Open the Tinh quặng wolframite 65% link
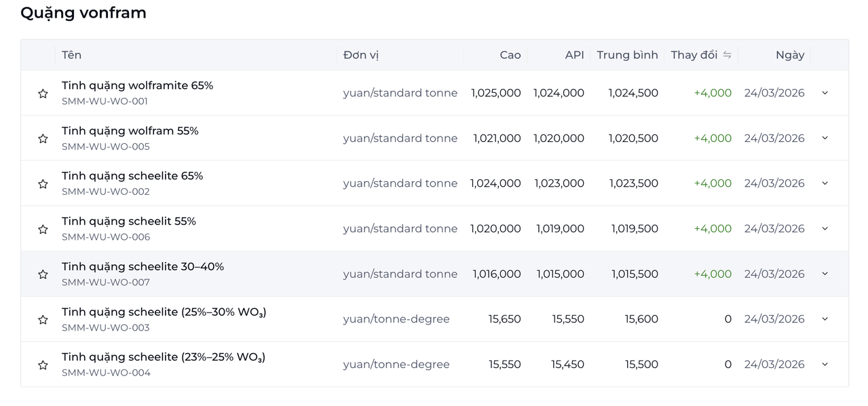Viewport: 868px width, 406px height. 137,86
